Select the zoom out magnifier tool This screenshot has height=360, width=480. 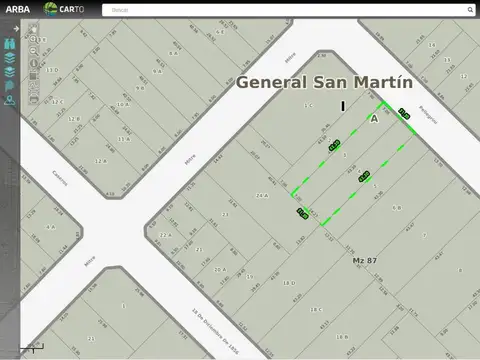click(33, 51)
